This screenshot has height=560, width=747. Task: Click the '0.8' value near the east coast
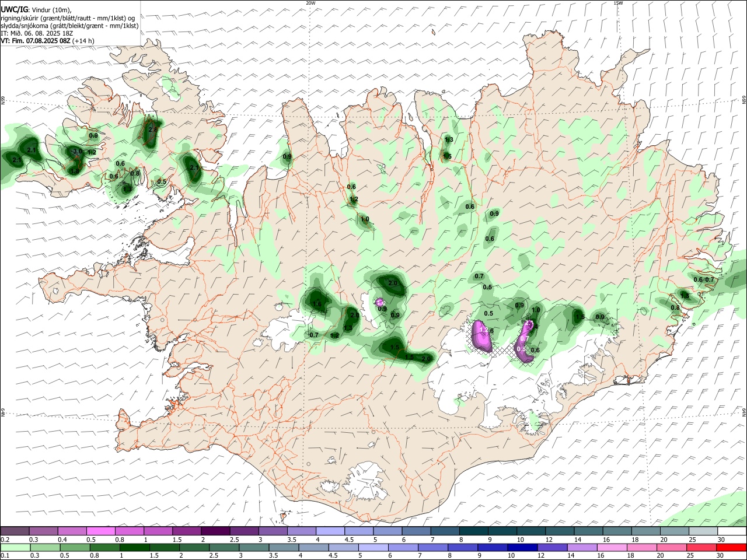675,307
